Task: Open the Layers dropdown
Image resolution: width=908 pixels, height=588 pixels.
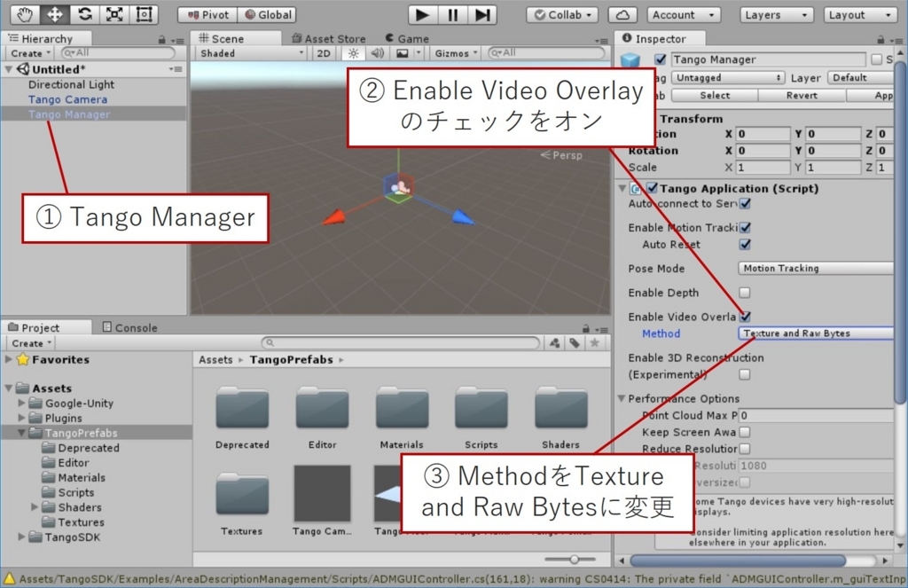Action: coord(775,14)
